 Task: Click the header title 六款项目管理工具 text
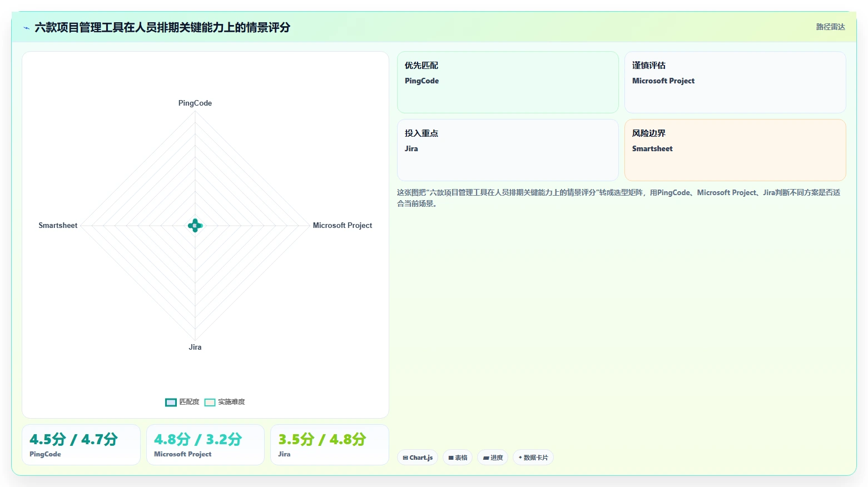[x=162, y=27]
